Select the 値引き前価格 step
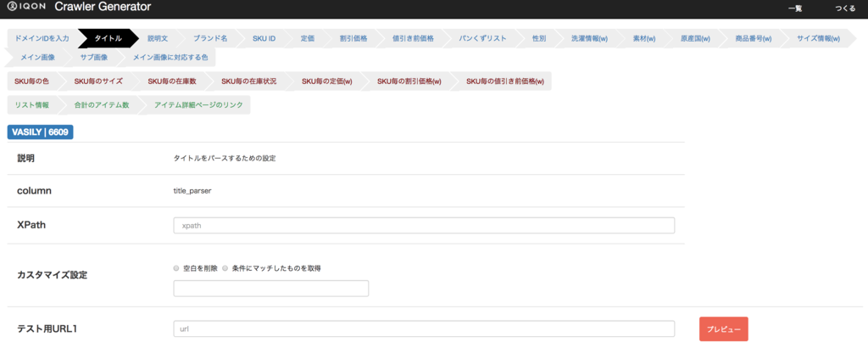The height and width of the screenshot is (348, 868). coord(413,39)
